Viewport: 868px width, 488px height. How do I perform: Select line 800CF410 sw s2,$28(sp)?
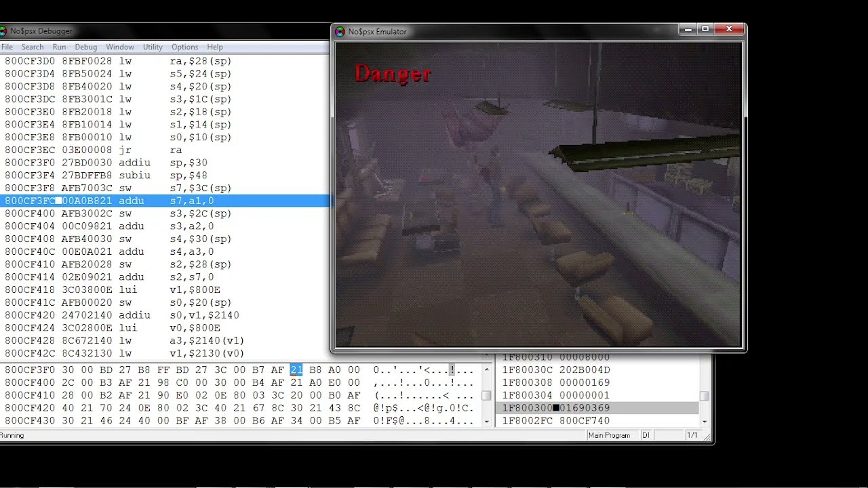tap(165, 264)
